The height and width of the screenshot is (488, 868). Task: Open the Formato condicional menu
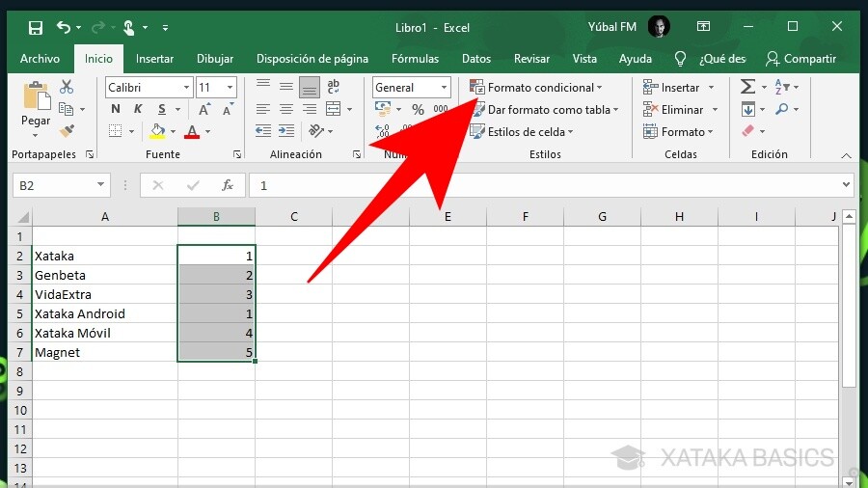[x=536, y=88]
